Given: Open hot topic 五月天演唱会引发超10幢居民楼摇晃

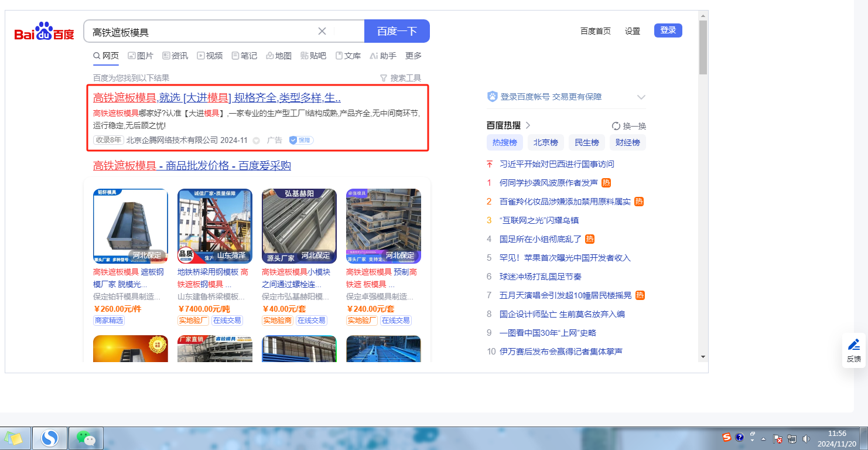Looking at the screenshot, I should 566,295.
